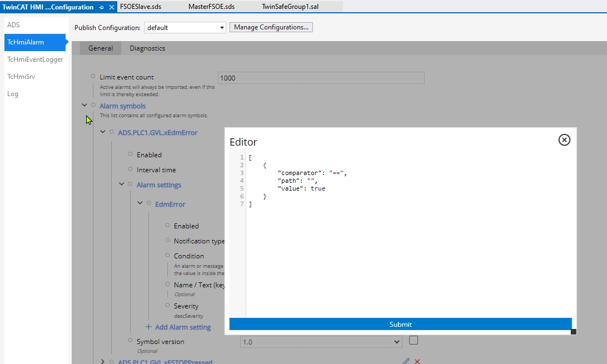
Task: Click the circle marker beside Severity
Action: point(168,305)
